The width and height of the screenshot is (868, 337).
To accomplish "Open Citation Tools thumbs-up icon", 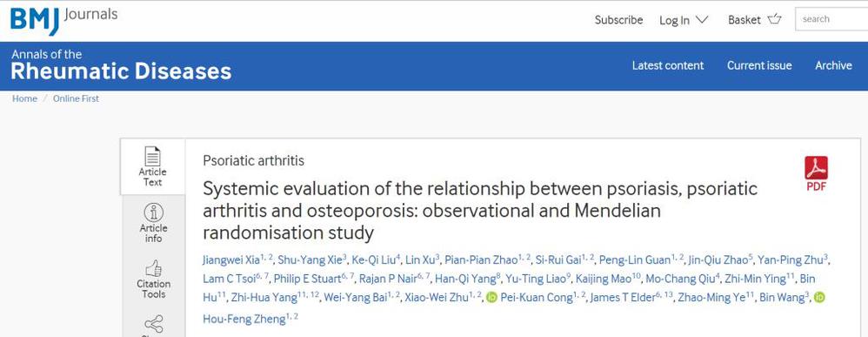I will (153, 269).
